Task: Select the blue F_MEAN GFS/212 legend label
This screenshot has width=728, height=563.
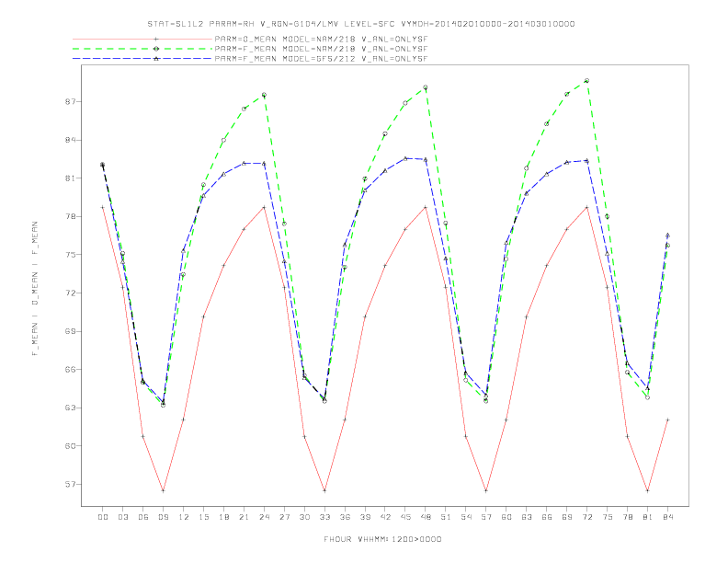Action: coord(321,59)
